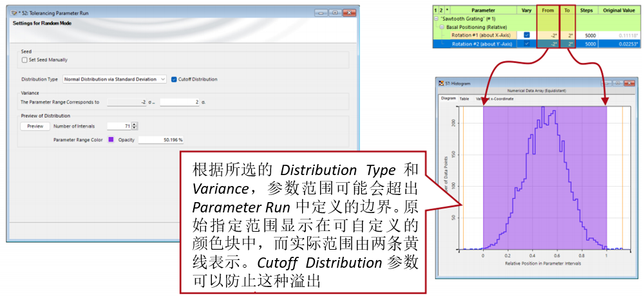Screen dimensions: 644x298
Task: Open the Distribution Type dropdown
Action: [115, 79]
